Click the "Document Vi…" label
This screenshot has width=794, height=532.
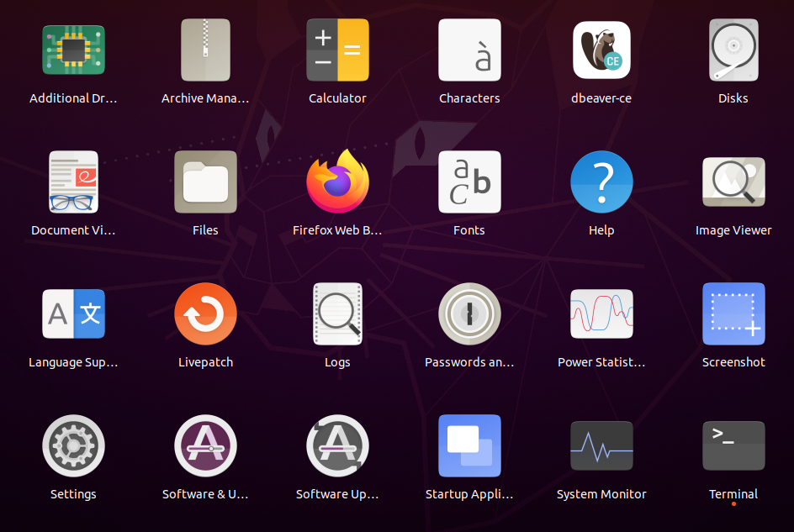73,230
